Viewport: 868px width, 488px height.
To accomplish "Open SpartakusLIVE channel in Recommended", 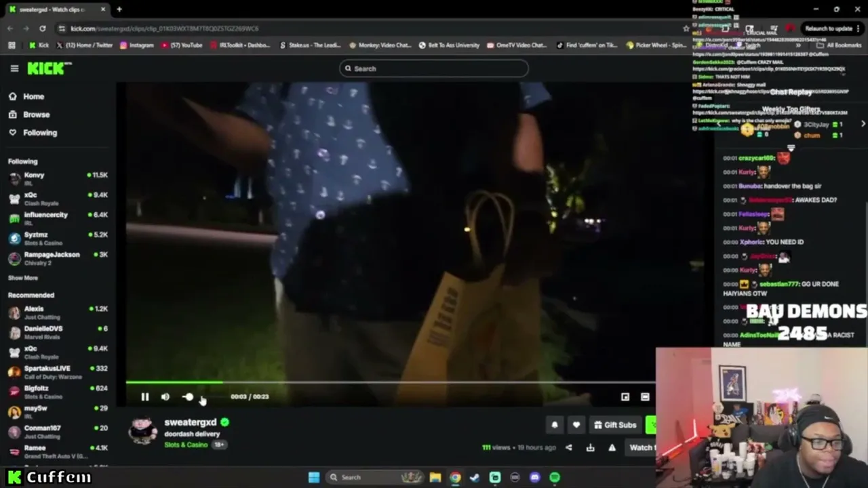I will point(58,371).
